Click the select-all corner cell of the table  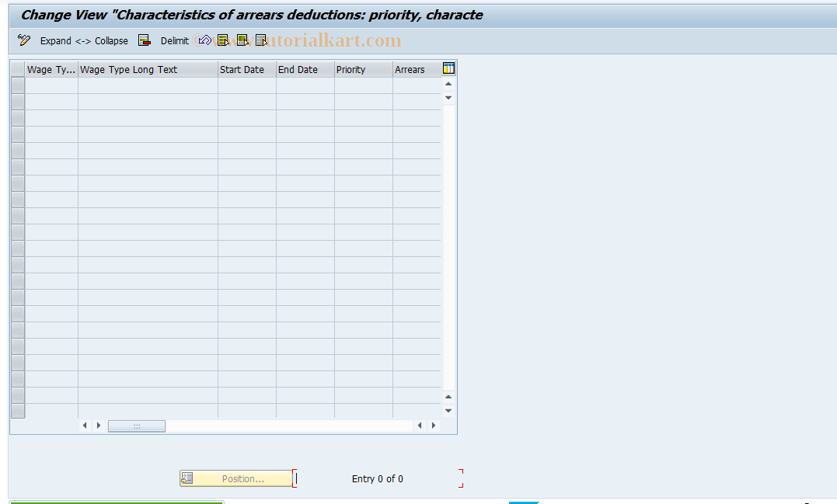click(18, 69)
